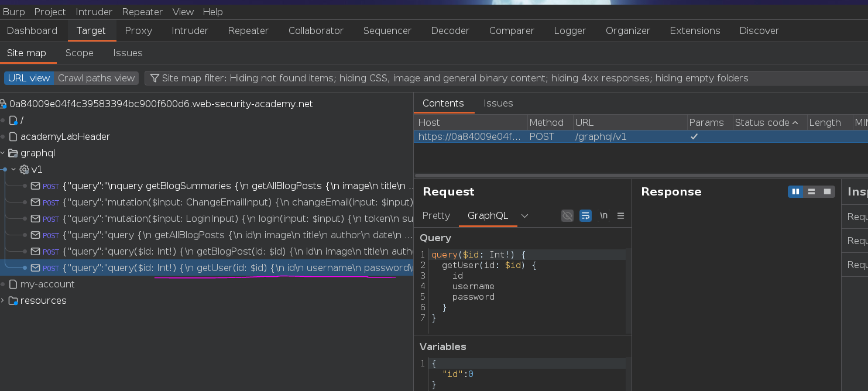Click the filter funnel icon in the site map filter bar
The image size is (868, 391).
(x=155, y=78)
